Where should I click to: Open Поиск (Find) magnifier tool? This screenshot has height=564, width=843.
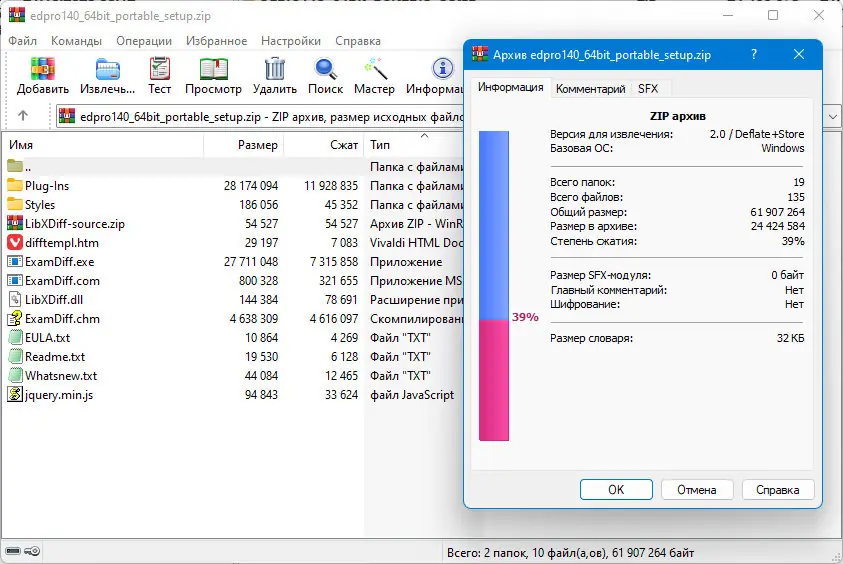coord(325,69)
